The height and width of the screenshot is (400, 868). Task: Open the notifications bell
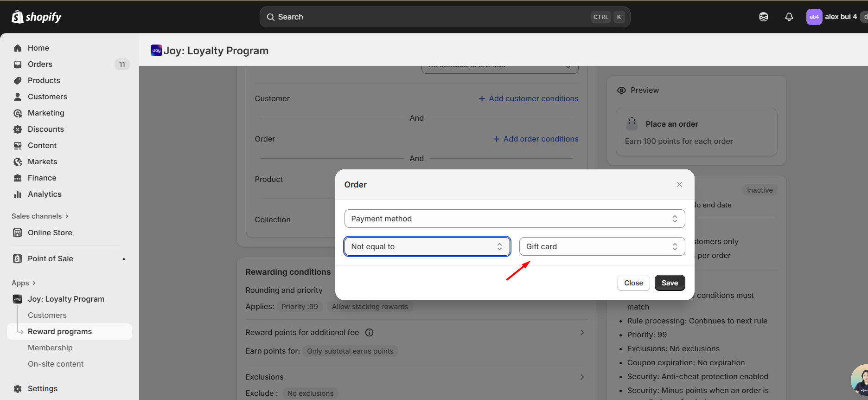789,17
